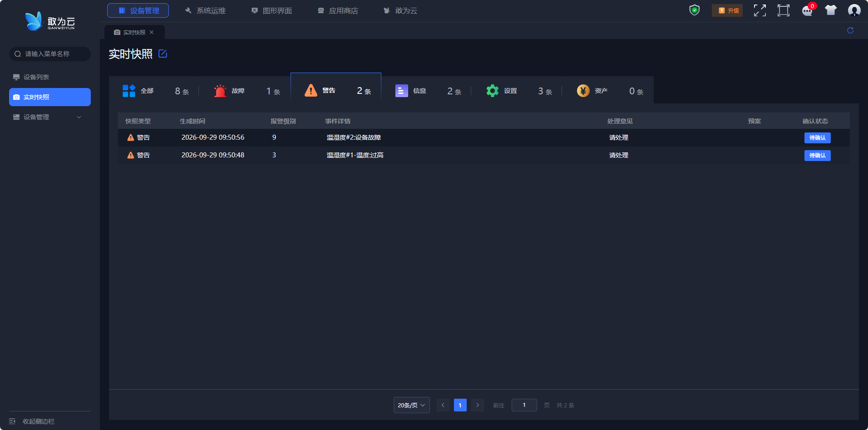Toggle fullscreen with the expand arrows icon
868x430 pixels.
pos(760,10)
